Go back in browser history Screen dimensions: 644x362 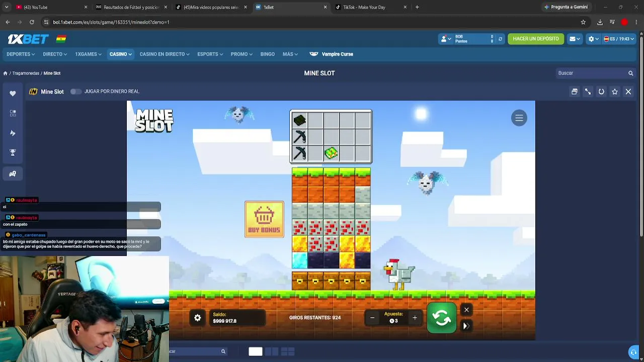(8, 22)
